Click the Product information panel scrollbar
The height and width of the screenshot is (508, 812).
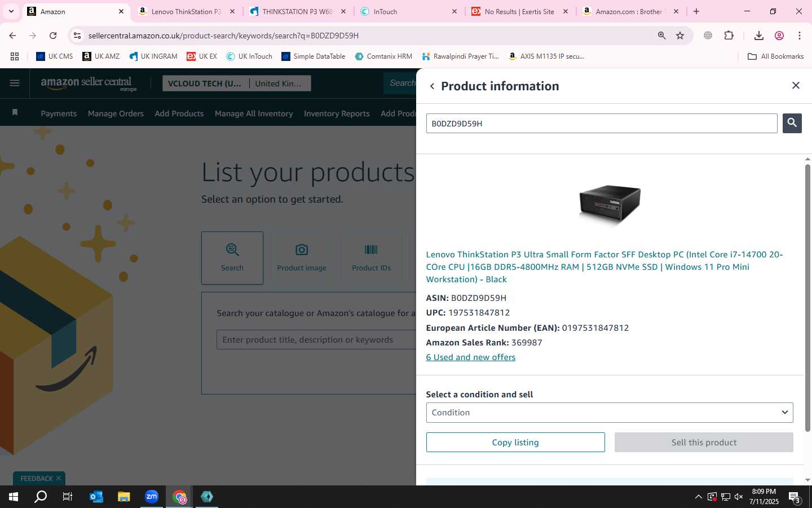807,298
